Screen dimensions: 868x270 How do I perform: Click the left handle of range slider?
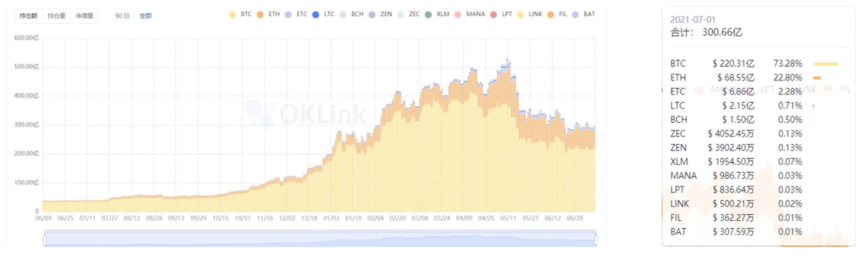44,240
